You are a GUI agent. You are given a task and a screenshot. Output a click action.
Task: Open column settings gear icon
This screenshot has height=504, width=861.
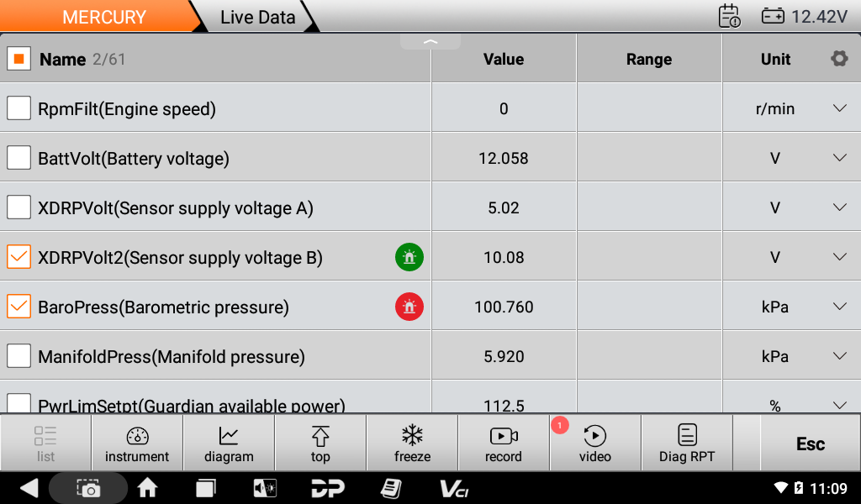[x=838, y=59]
